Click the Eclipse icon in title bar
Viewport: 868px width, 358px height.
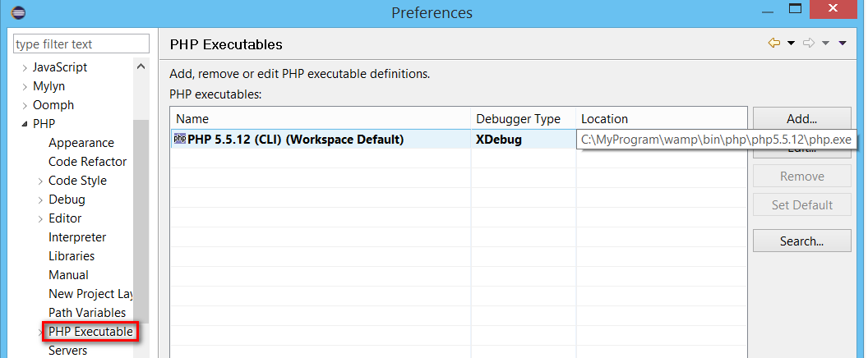coord(18,11)
